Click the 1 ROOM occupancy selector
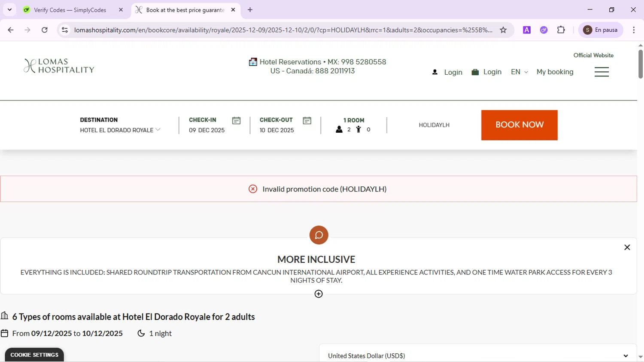 [x=353, y=125]
